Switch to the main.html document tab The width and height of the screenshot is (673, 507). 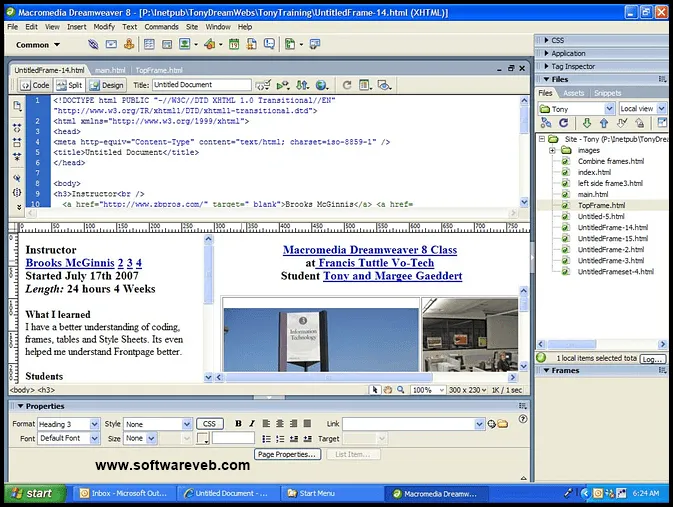110,70
